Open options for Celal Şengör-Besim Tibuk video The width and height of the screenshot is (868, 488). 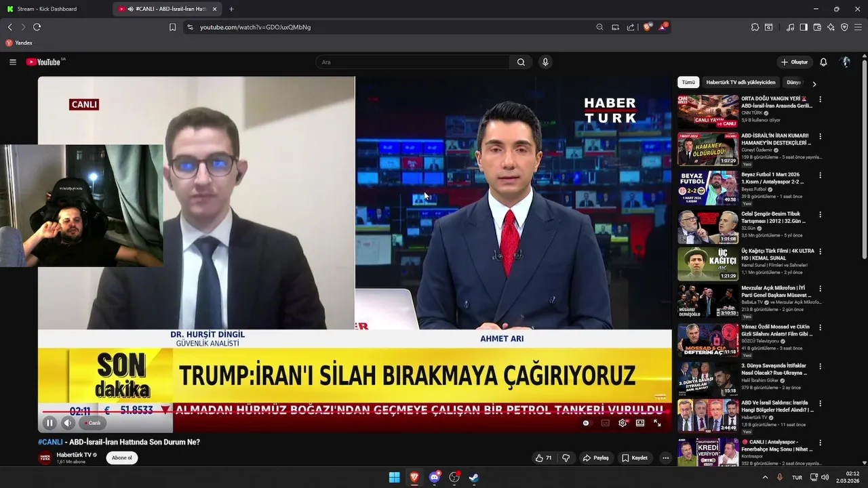[x=820, y=214]
